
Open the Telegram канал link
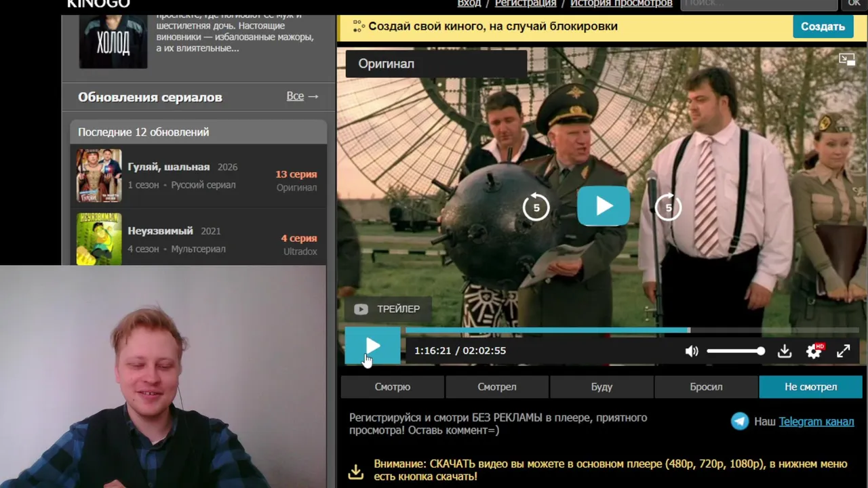pyautogui.click(x=816, y=422)
